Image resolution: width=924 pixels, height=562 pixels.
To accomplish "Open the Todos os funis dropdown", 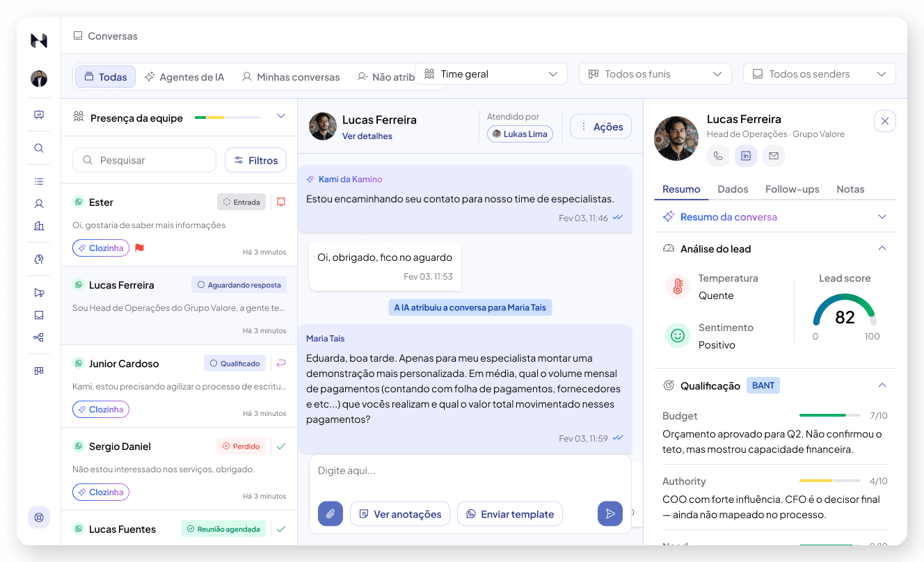I will pos(655,74).
